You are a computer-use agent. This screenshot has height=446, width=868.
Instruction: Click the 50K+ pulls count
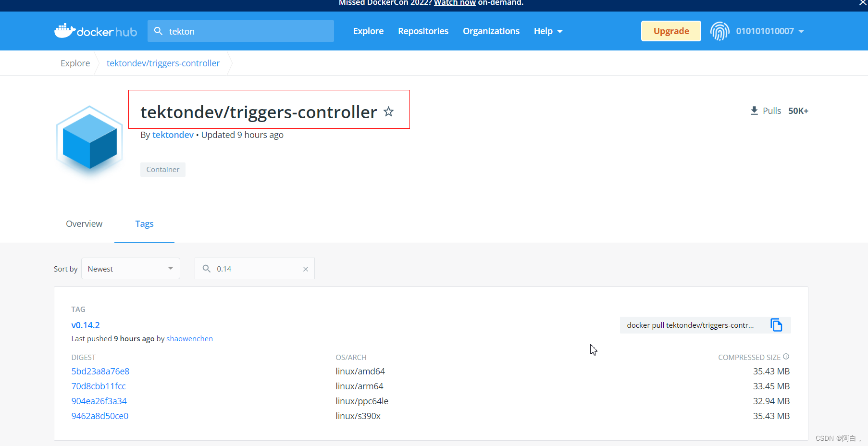coord(798,111)
